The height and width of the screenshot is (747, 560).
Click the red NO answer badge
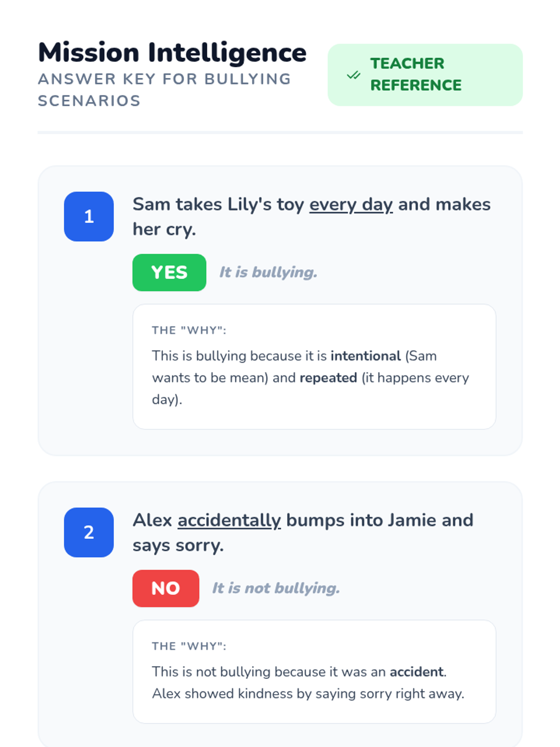point(166,588)
